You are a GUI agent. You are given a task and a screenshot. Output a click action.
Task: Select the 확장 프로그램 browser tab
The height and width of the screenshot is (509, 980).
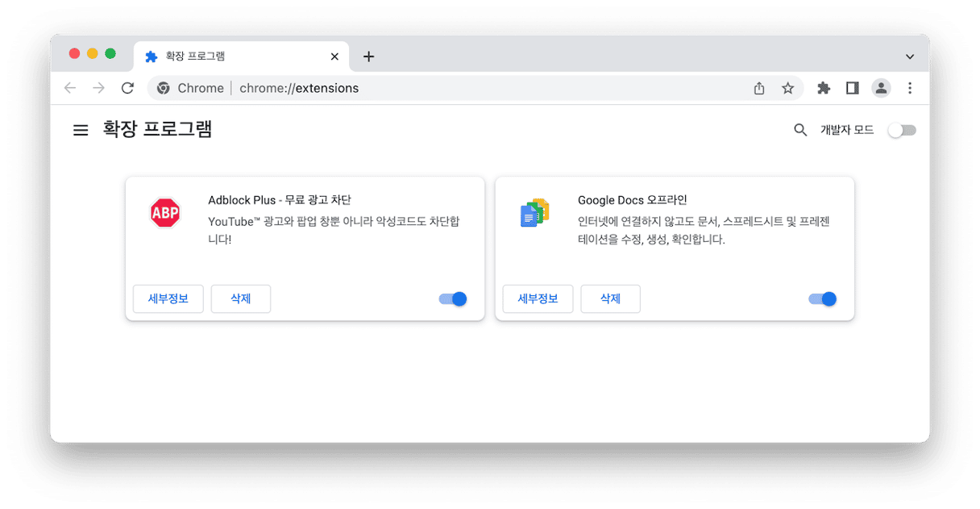(x=241, y=56)
